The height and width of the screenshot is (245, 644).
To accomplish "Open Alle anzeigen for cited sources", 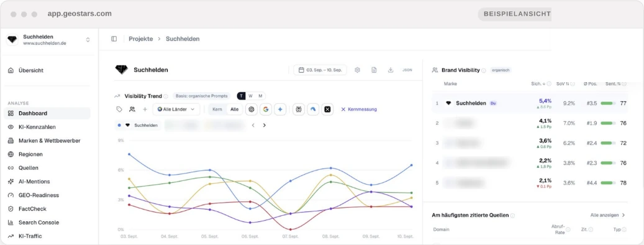I will pos(608,215).
